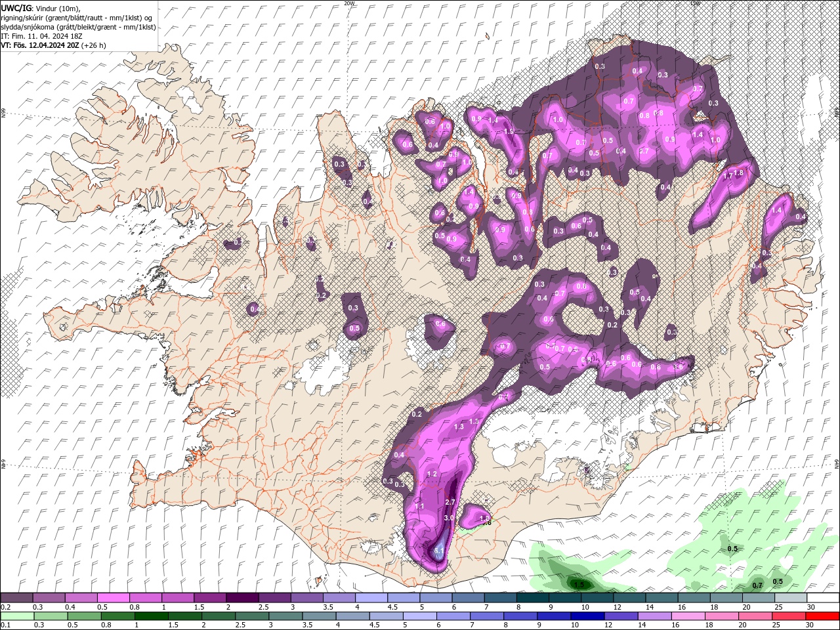Select the bottom-row swatch labeled 20
Viewport: 840px width, 630px height.
tap(755, 616)
